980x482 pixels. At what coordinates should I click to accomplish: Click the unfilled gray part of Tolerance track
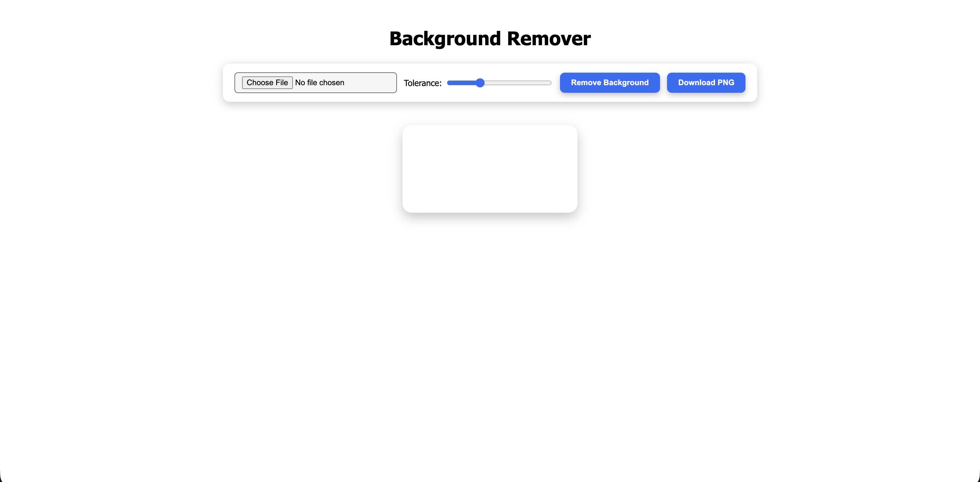(517, 83)
